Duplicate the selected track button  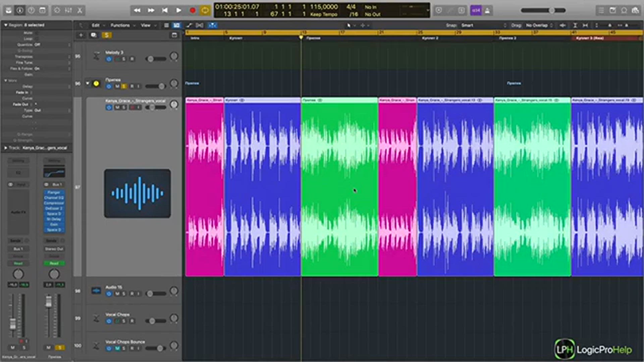tap(94, 35)
